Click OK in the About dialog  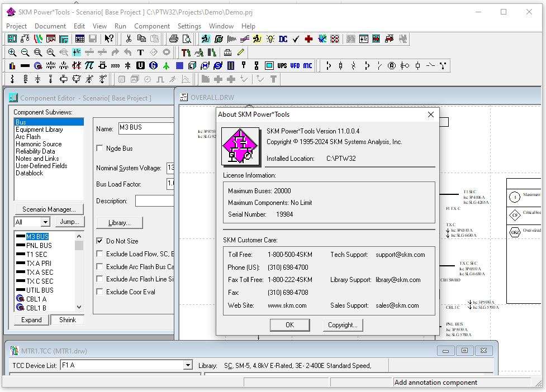tap(289, 325)
